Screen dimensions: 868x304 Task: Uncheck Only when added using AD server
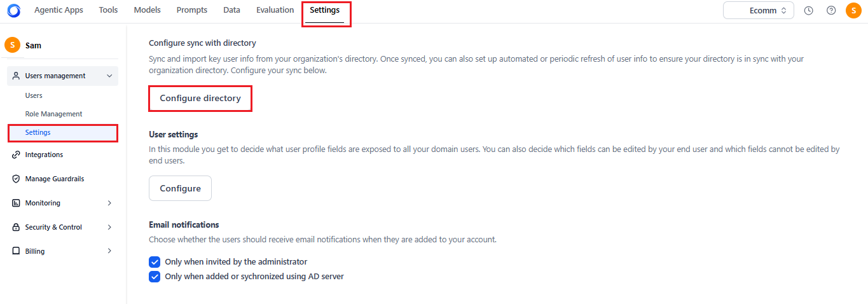coord(155,277)
